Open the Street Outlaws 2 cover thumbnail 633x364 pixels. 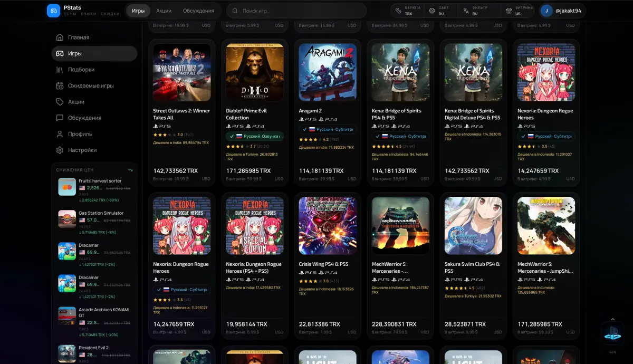click(182, 72)
